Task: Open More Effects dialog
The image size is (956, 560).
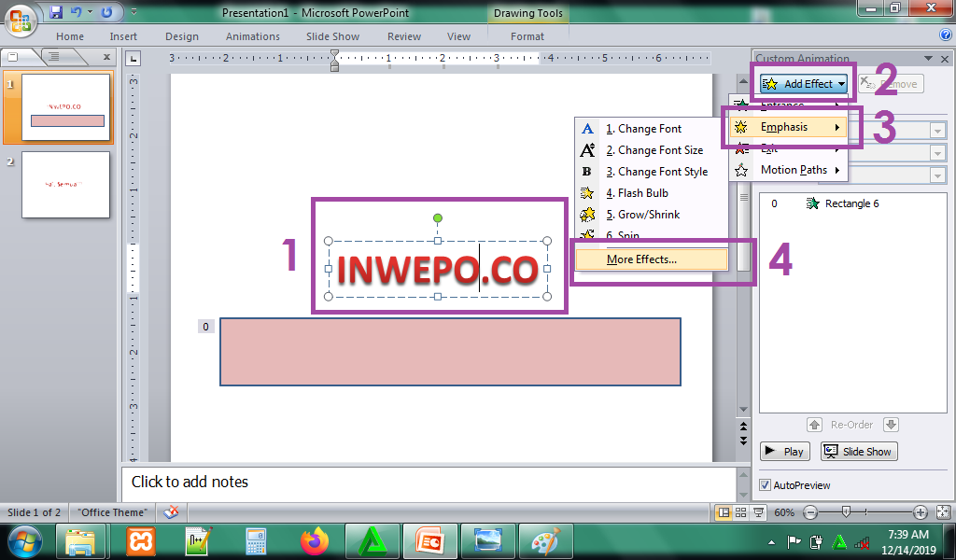Action: tap(651, 259)
